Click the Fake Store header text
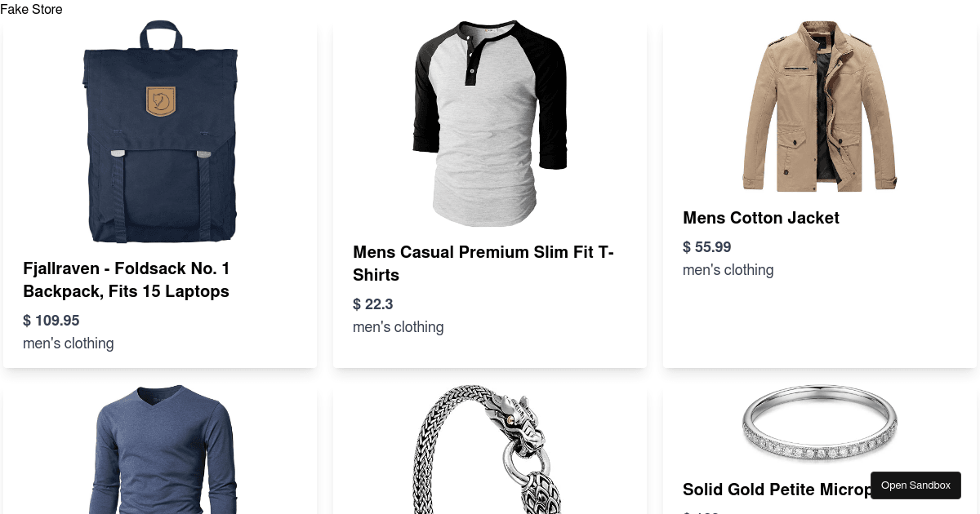The height and width of the screenshot is (514, 980). coord(31,10)
